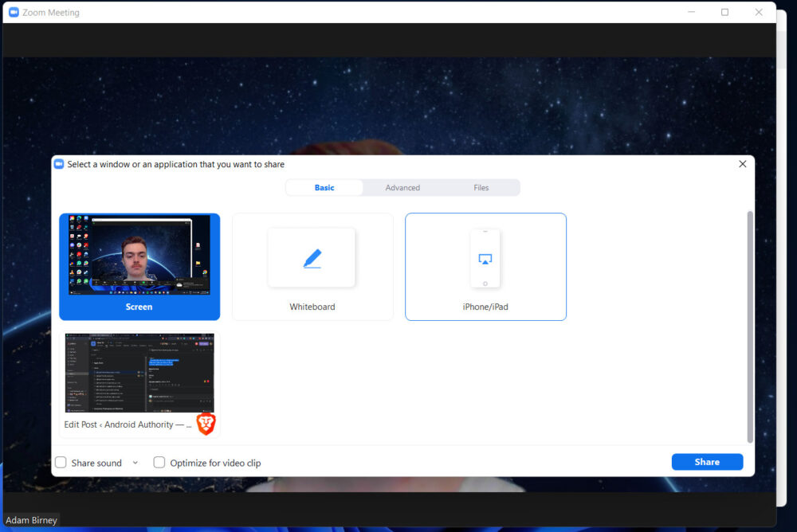Viewport: 797px width, 532px height.
Task: Click the dialog scrollbar on the right
Action: pos(750,327)
